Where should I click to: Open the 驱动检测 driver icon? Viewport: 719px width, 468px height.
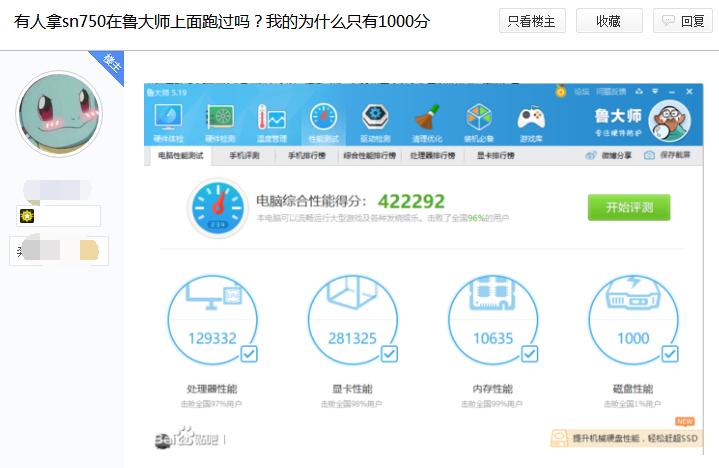click(375, 116)
